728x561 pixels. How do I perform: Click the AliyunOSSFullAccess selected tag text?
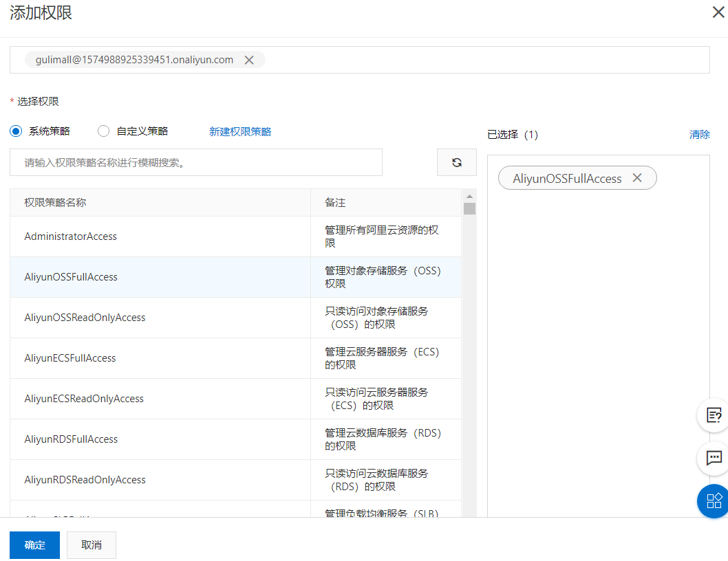(567, 179)
